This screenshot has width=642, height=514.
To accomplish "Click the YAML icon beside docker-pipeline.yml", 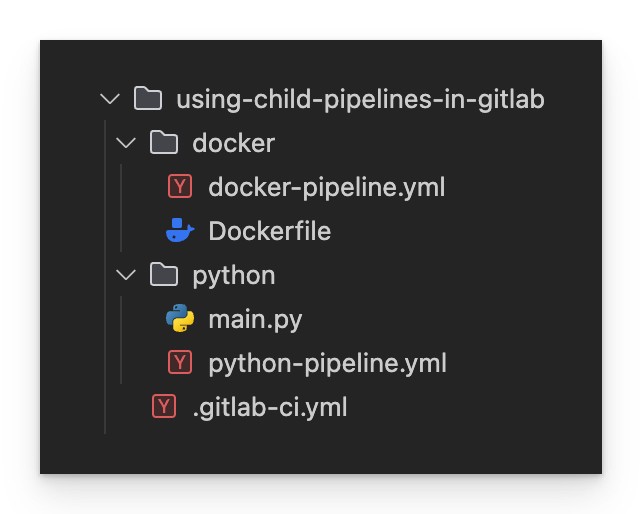I will [x=180, y=186].
